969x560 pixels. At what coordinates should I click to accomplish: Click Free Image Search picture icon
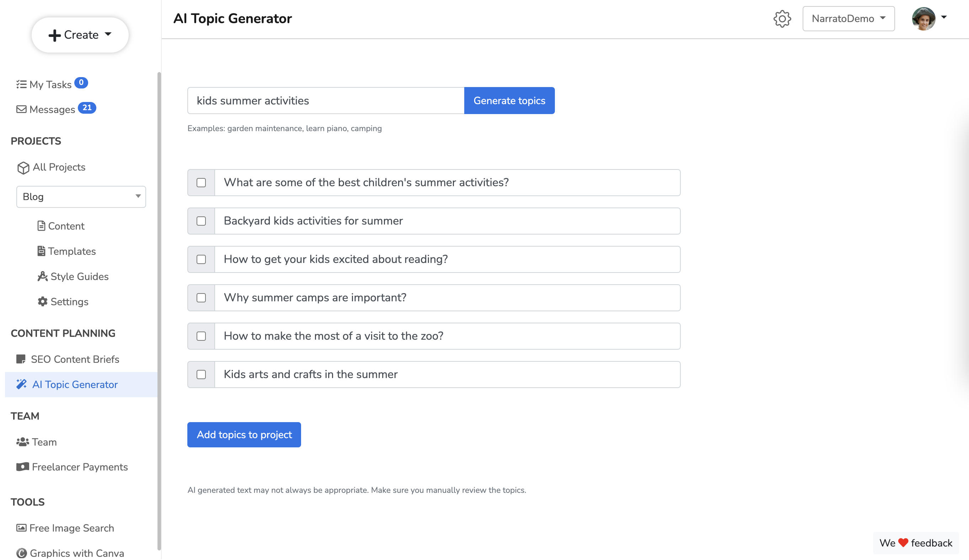tap(22, 528)
